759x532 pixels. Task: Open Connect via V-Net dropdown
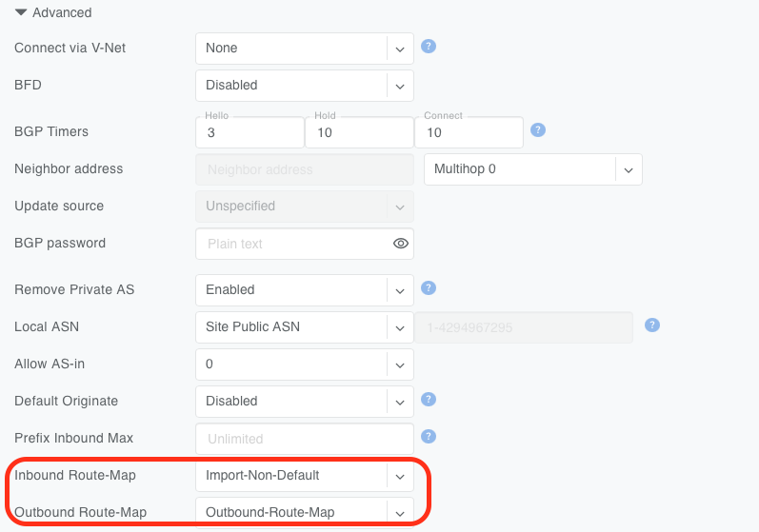click(304, 48)
